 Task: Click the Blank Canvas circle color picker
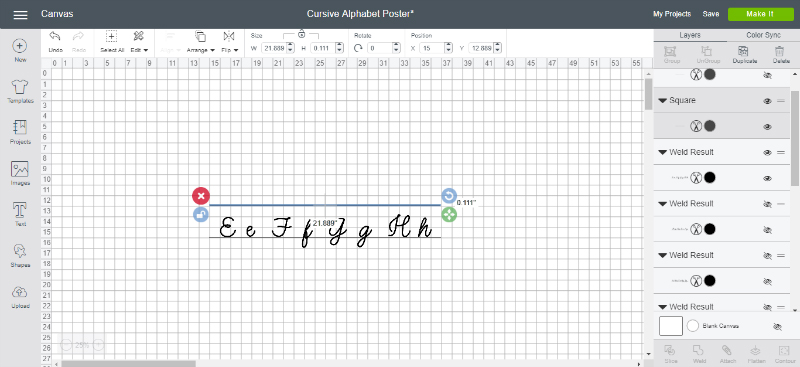coord(692,326)
